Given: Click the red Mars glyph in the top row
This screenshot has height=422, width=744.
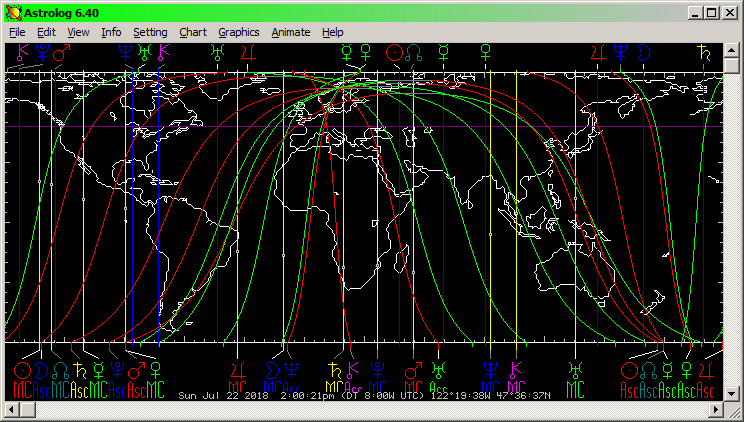Looking at the screenshot, I should point(62,52).
